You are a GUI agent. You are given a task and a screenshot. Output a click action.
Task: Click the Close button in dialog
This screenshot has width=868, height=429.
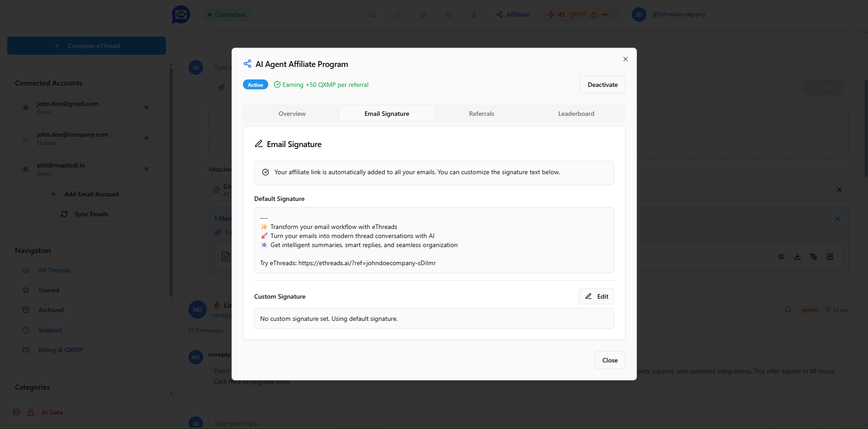tap(610, 360)
